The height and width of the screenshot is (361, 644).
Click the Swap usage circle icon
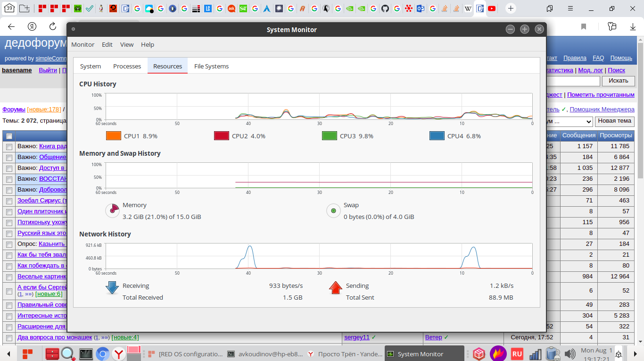click(x=333, y=210)
